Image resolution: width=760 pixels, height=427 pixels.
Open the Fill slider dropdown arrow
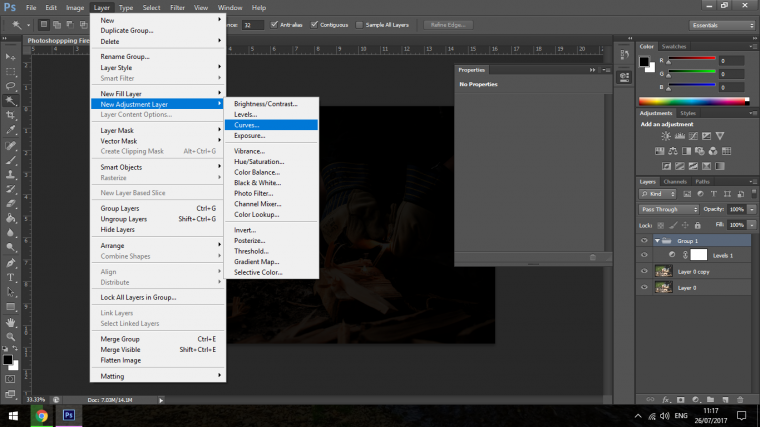(752, 225)
